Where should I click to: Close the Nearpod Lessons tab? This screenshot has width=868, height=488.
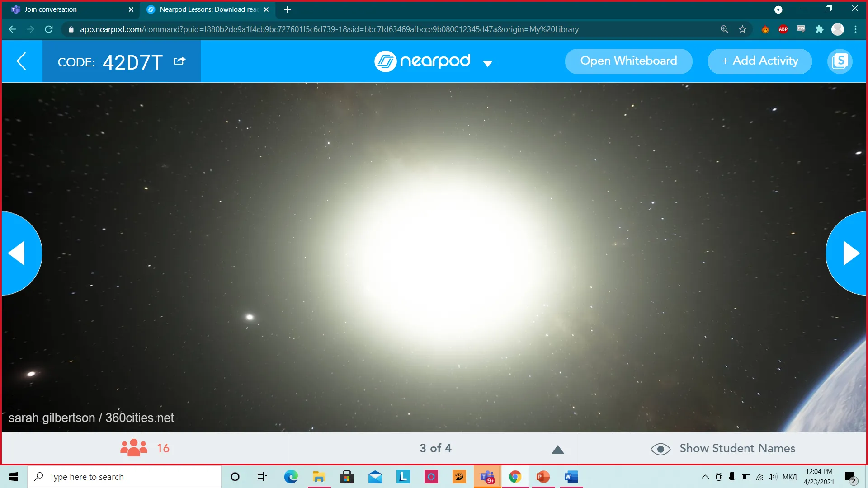(x=266, y=9)
